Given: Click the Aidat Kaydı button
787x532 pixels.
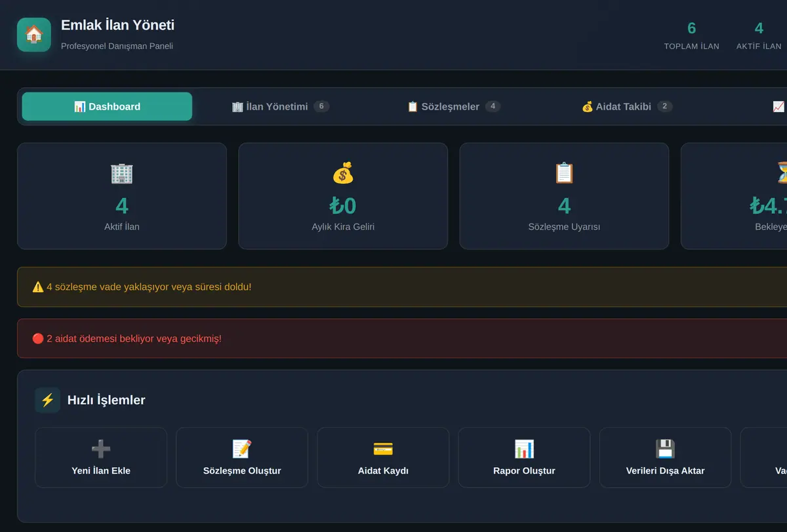Looking at the screenshot, I should coord(383,458).
